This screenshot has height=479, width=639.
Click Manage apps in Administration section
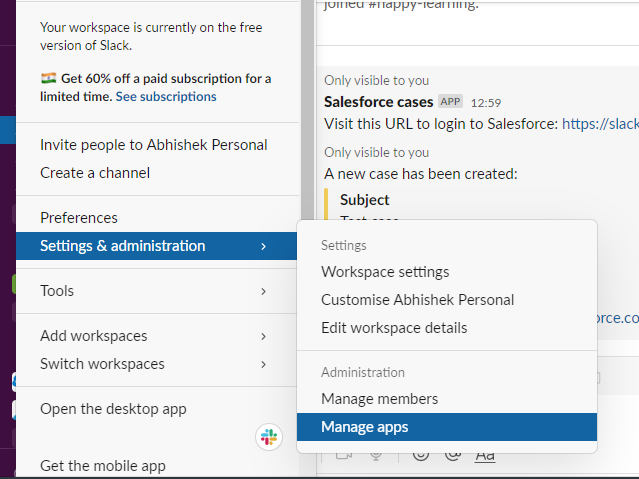[x=447, y=427]
